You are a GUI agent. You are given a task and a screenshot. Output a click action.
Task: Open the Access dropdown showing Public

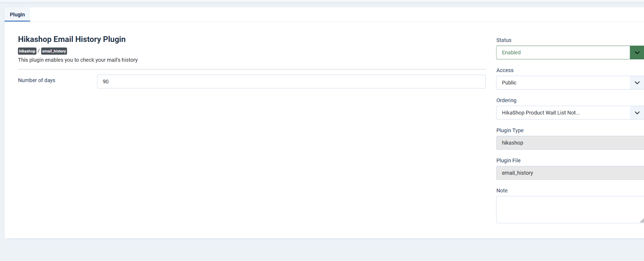click(x=570, y=83)
